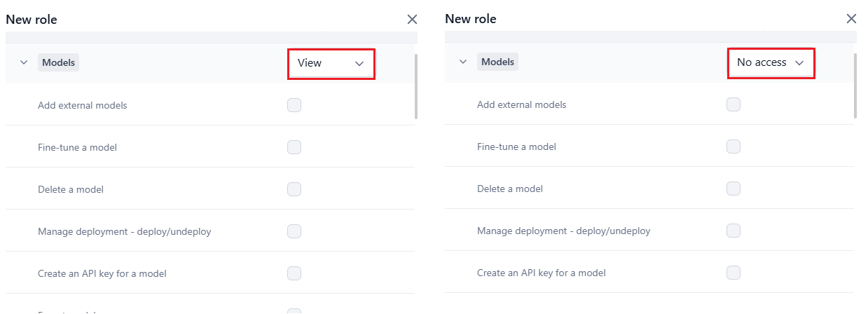This screenshot has width=868, height=314.
Task: Enable Add external models in No-access panel
Action: point(733,104)
